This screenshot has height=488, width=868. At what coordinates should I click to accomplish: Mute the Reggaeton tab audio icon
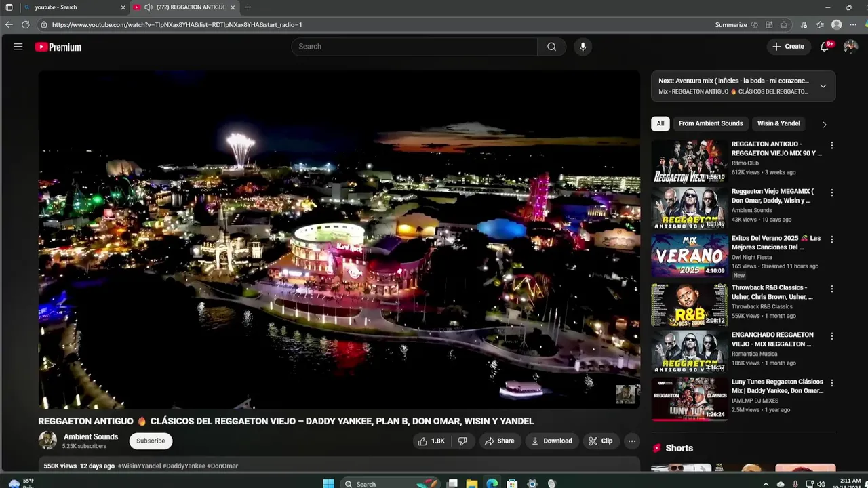point(148,7)
